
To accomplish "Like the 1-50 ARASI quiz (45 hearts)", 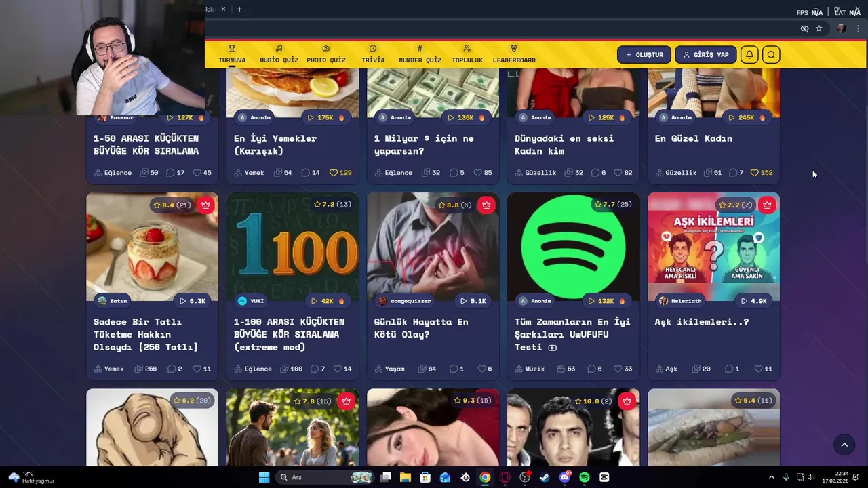I will pyautogui.click(x=202, y=173).
